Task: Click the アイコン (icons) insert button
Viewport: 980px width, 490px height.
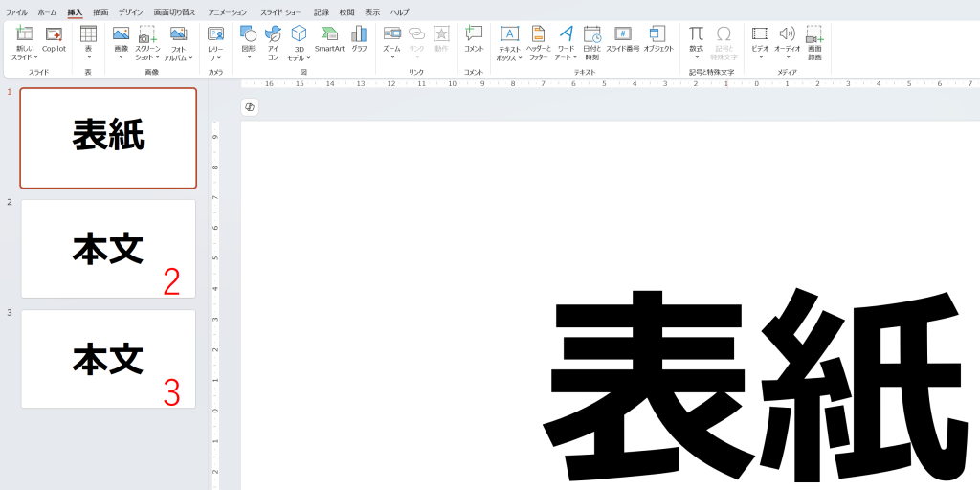Action: [x=273, y=40]
